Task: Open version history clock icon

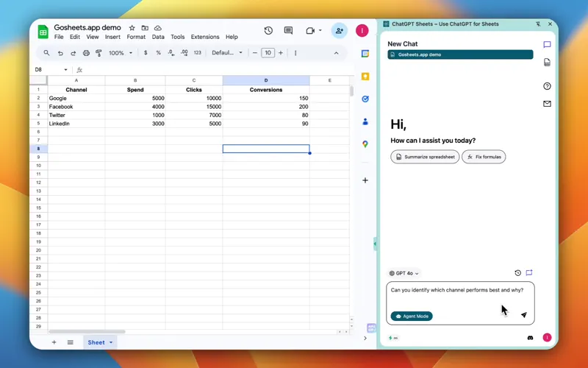Action: point(268,31)
